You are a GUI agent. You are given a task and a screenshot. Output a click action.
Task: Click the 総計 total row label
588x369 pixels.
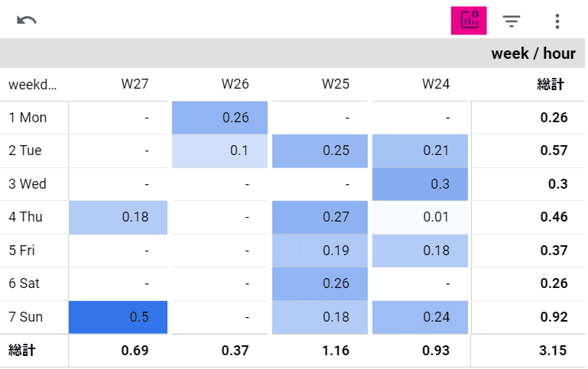pos(23,350)
